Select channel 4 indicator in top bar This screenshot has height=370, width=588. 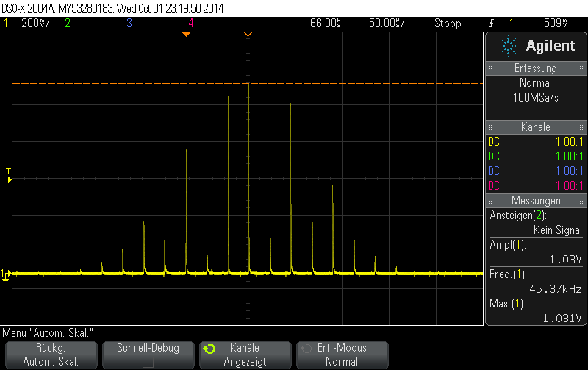pos(191,24)
